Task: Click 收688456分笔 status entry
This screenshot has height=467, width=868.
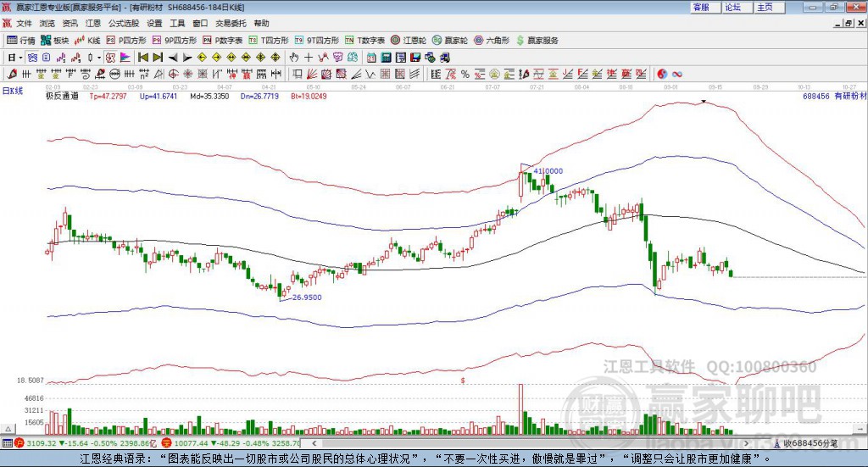Action: [811, 443]
